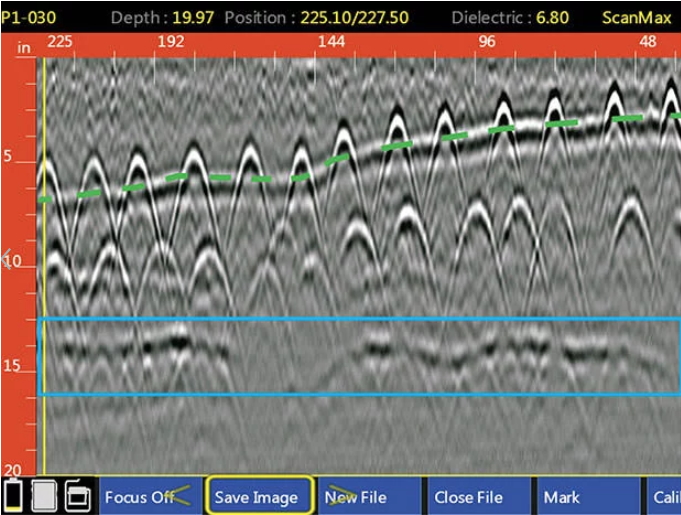The height and width of the screenshot is (515, 681).
Task: Click the 225 mark on horizontal ruler
Action: click(60, 41)
